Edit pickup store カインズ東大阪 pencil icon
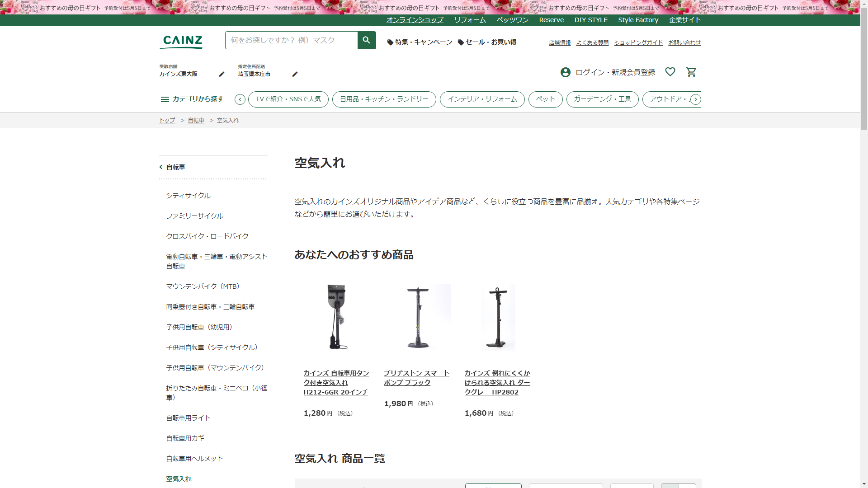 222,74
